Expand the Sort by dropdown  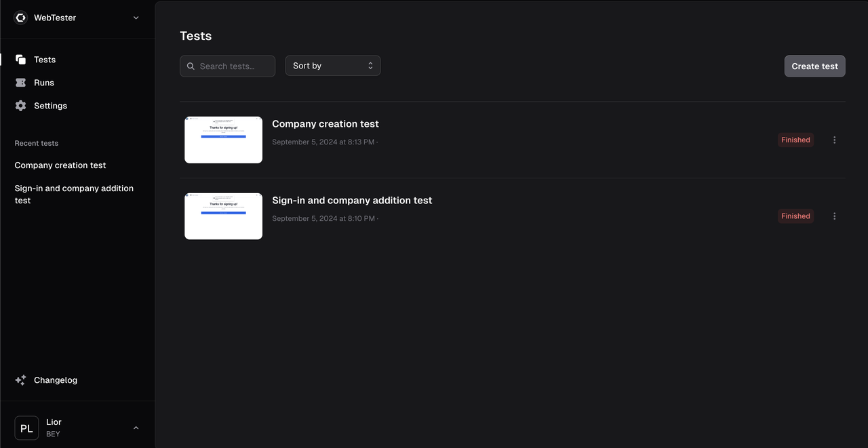point(332,65)
